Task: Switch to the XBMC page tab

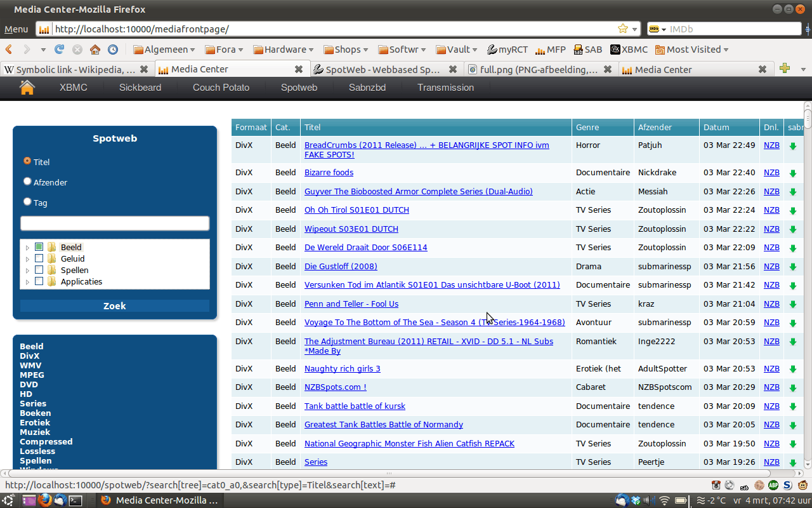Action: coord(74,88)
